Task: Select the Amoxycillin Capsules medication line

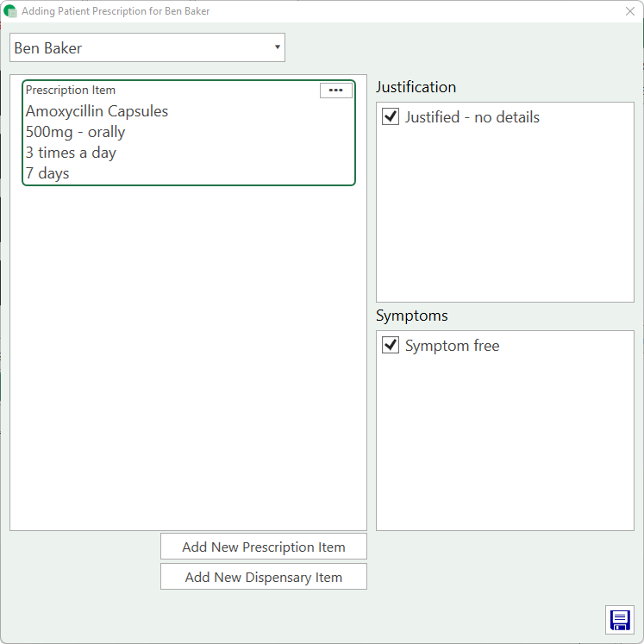Action: pos(97,111)
